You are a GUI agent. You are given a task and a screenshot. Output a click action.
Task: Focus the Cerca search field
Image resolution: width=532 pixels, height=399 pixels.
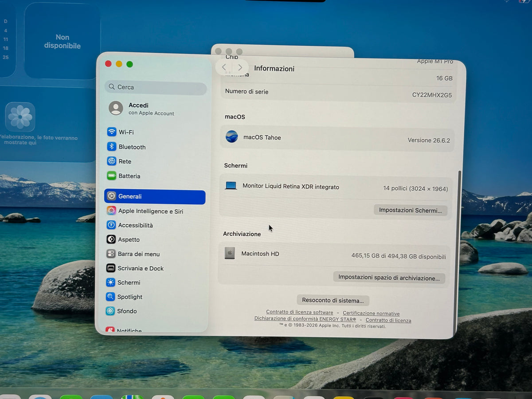point(156,87)
